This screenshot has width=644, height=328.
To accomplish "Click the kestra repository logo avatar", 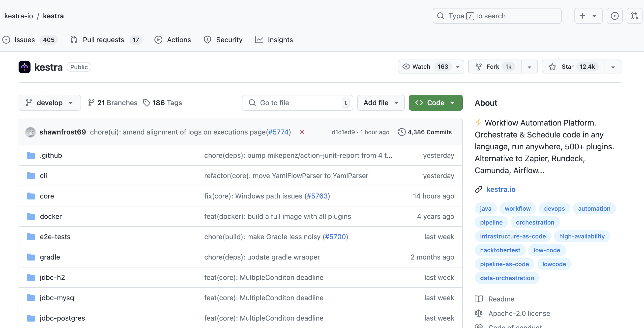I will (x=25, y=67).
